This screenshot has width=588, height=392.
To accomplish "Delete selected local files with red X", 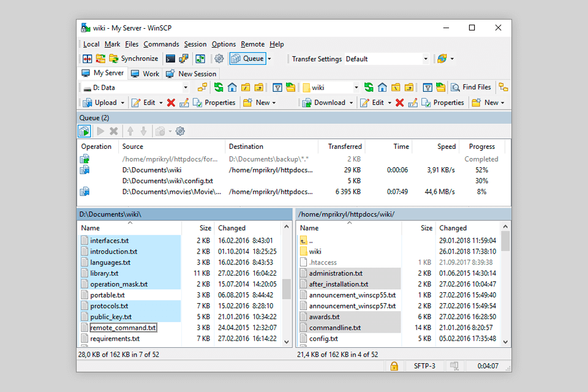I will (171, 103).
